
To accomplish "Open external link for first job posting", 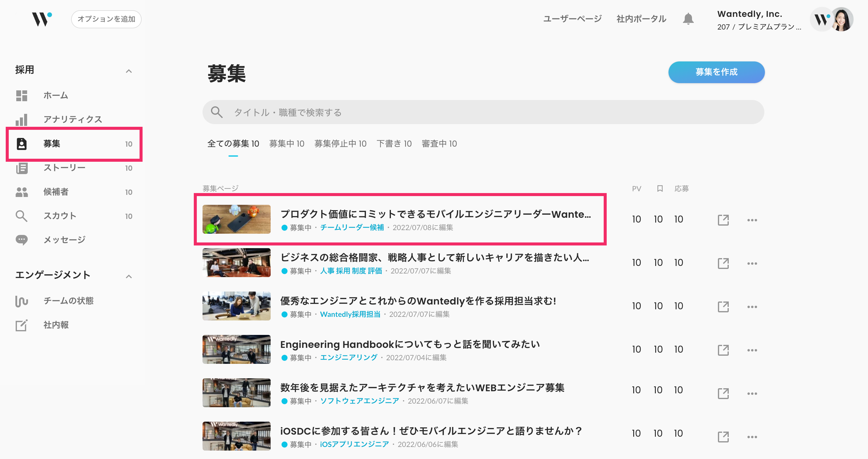I will (x=723, y=220).
